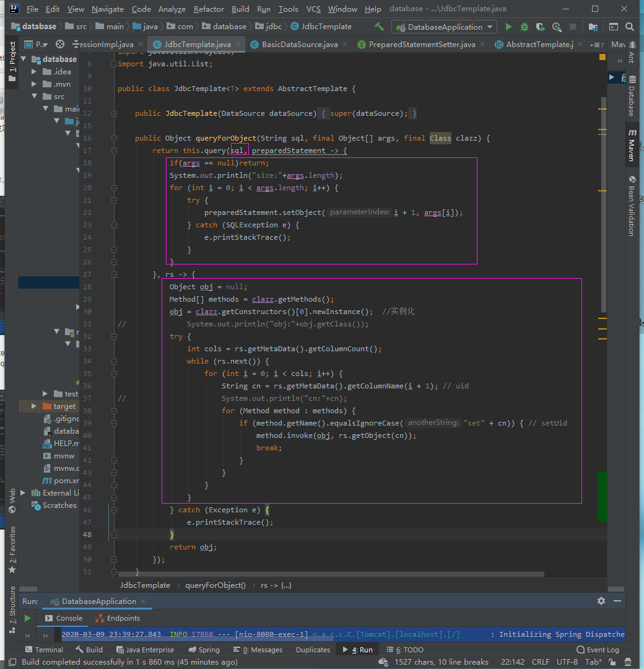The image size is (644, 669).
Task: Click the editor horizontal scrollbar
Action: tap(331, 574)
